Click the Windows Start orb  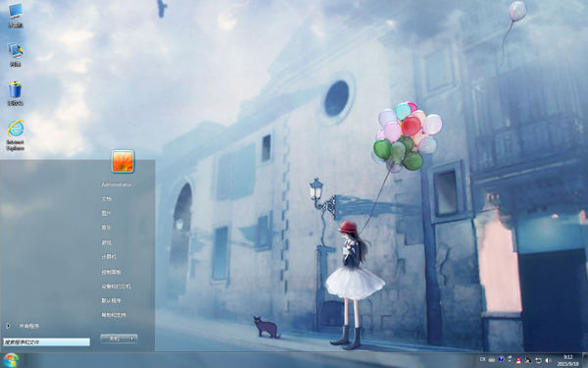(11, 360)
